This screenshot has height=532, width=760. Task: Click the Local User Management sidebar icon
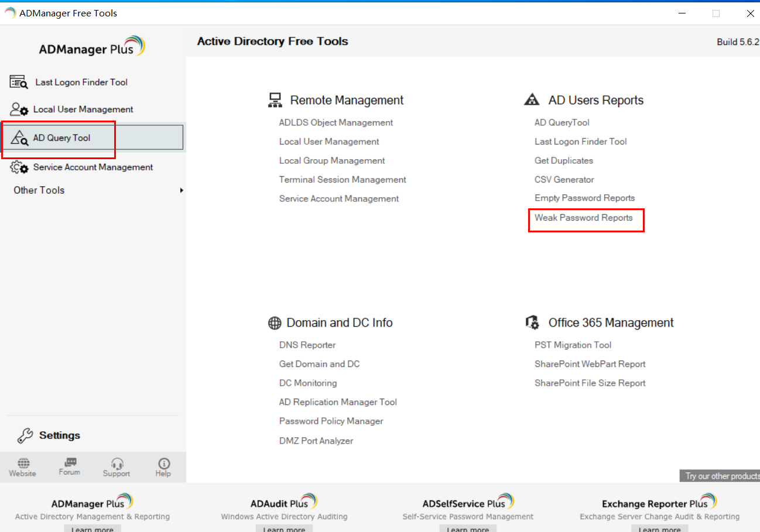[19, 109]
